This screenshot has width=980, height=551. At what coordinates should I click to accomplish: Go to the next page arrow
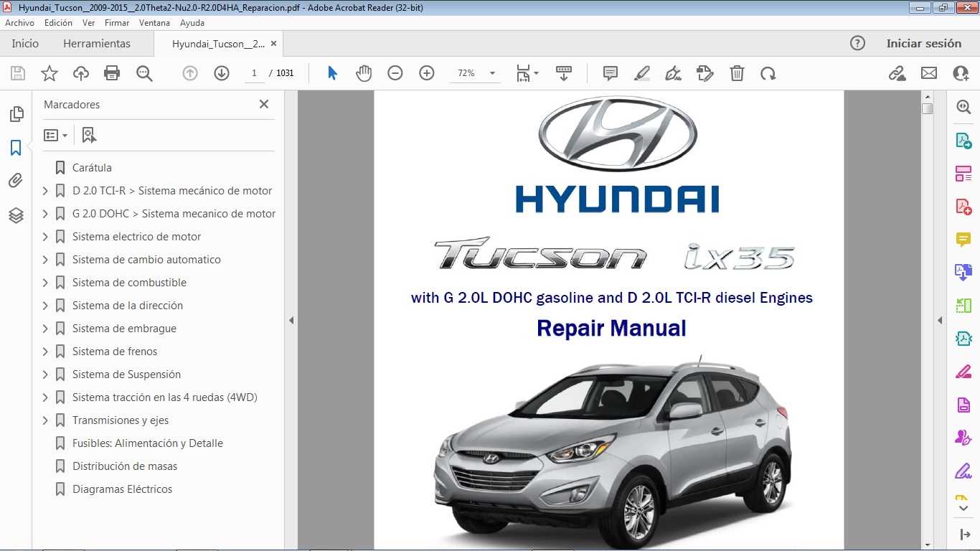point(222,73)
